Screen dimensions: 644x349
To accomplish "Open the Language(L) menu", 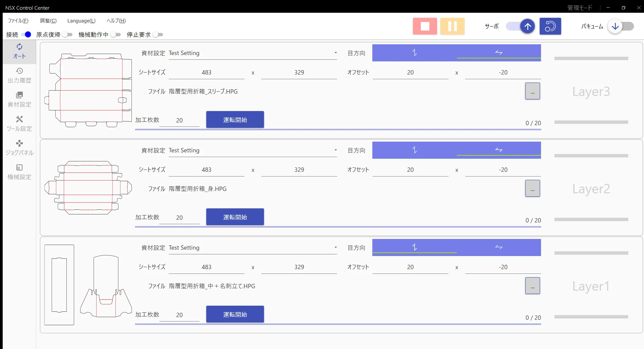I will tap(81, 21).
